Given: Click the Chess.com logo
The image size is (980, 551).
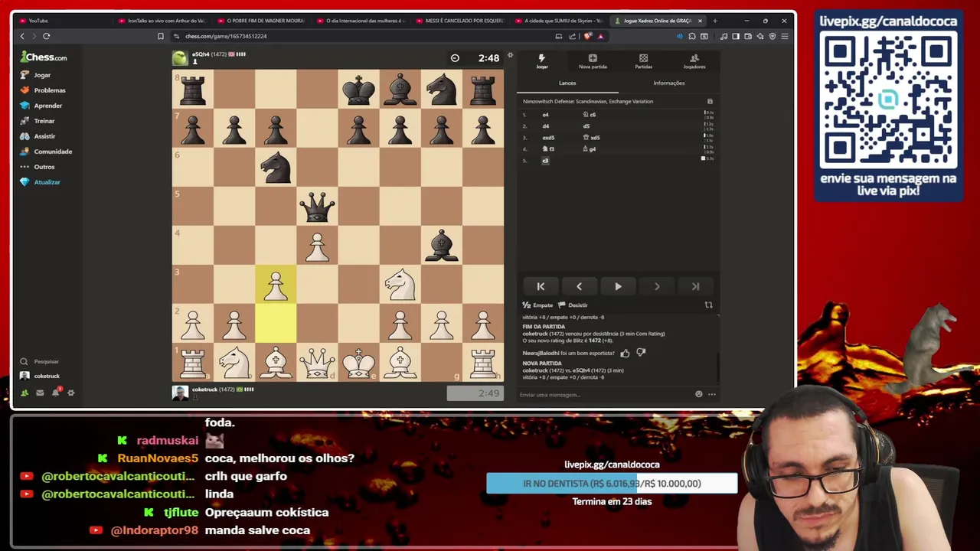Looking at the screenshot, I should point(44,57).
